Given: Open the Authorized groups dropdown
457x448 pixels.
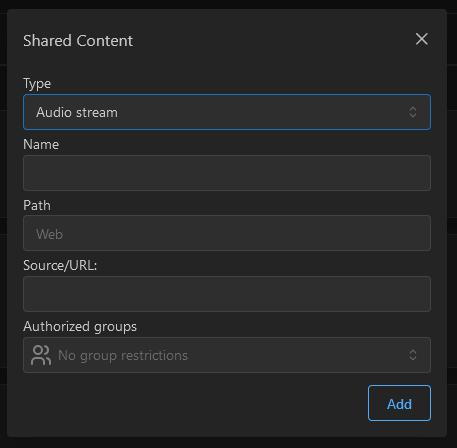Looking at the screenshot, I should click(x=227, y=355).
